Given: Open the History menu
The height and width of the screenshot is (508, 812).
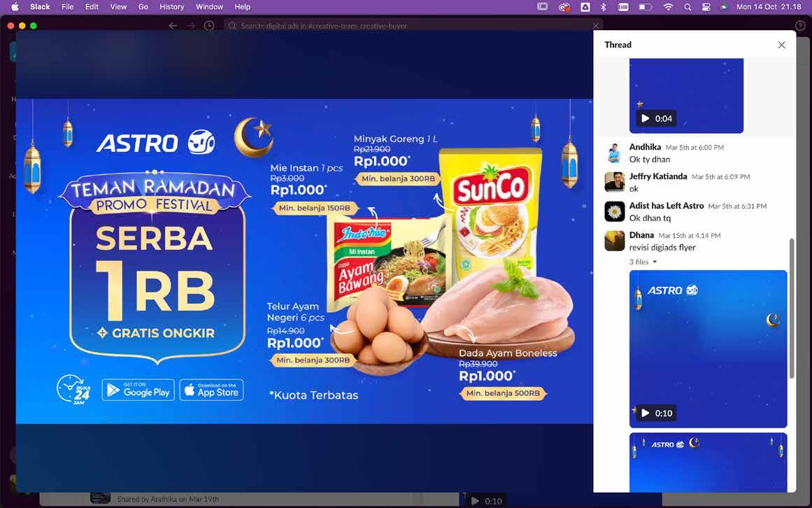Looking at the screenshot, I should [171, 7].
